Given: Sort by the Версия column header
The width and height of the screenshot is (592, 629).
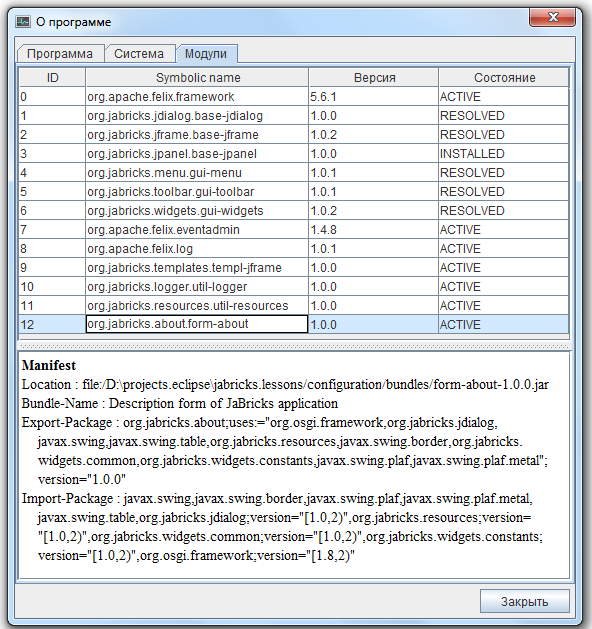Looking at the screenshot, I should [x=374, y=77].
